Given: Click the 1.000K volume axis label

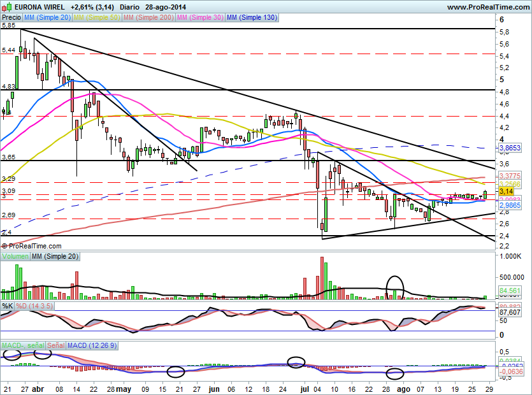Looking at the screenshot, I should click(x=510, y=257).
